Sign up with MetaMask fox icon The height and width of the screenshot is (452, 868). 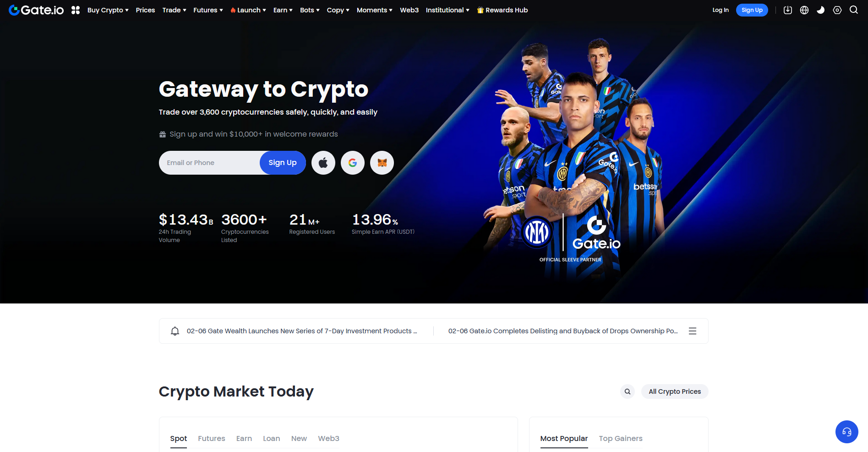(x=382, y=163)
